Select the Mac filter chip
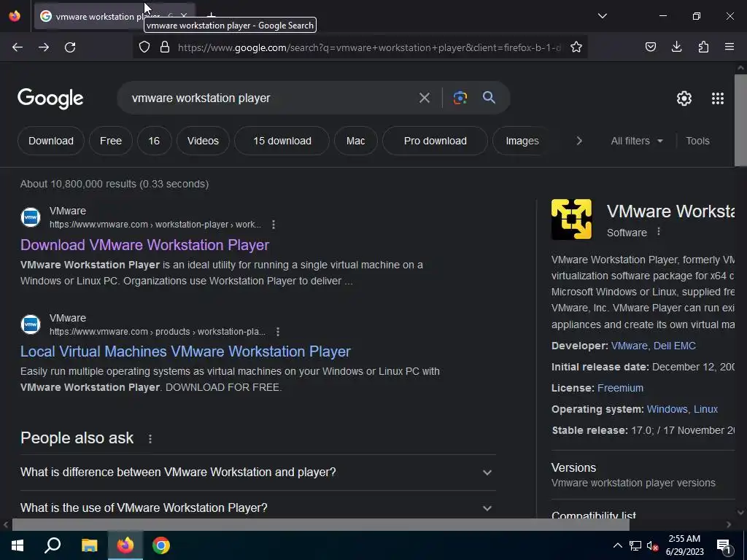Image resolution: width=747 pixels, height=560 pixels. [355, 141]
